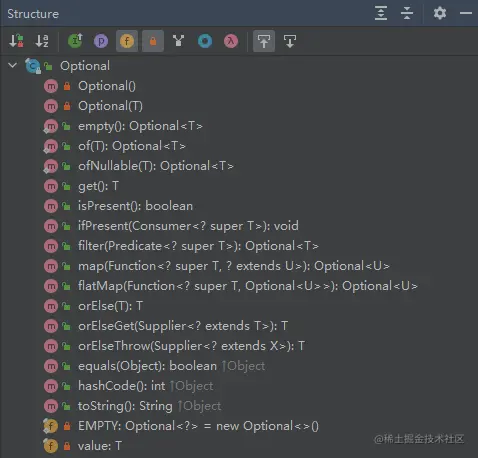Click Sort Alphabetically icon
The width and height of the screenshot is (478, 458).
point(42,41)
